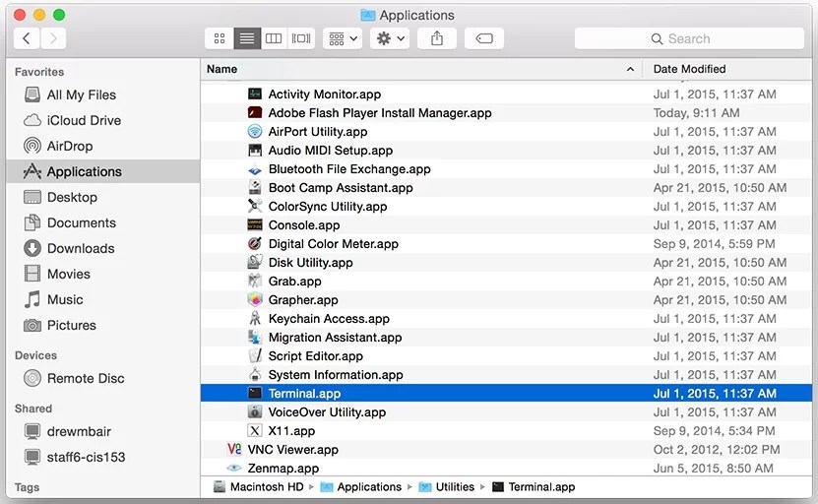
Task: Click the Boot Camp Assistant icon
Action: [255, 188]
